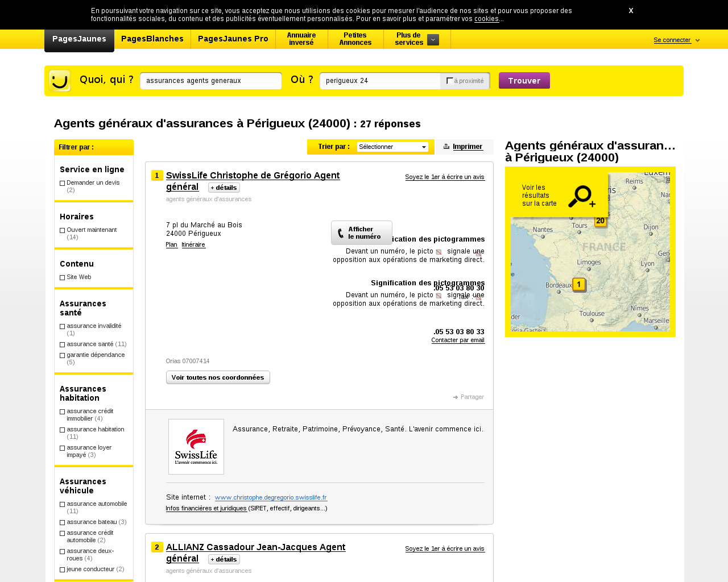This screenshot has width=728, height=582.
Task: Expand '+ détails' for ALLIANZ Cassadour result
Action: (224, 559)
